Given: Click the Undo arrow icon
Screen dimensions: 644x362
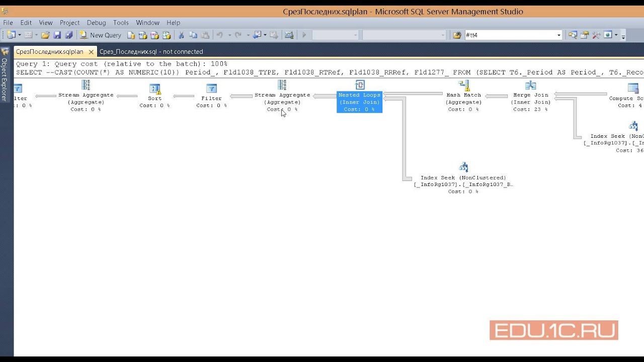Looking at the screenshot, I should point(220,35).
